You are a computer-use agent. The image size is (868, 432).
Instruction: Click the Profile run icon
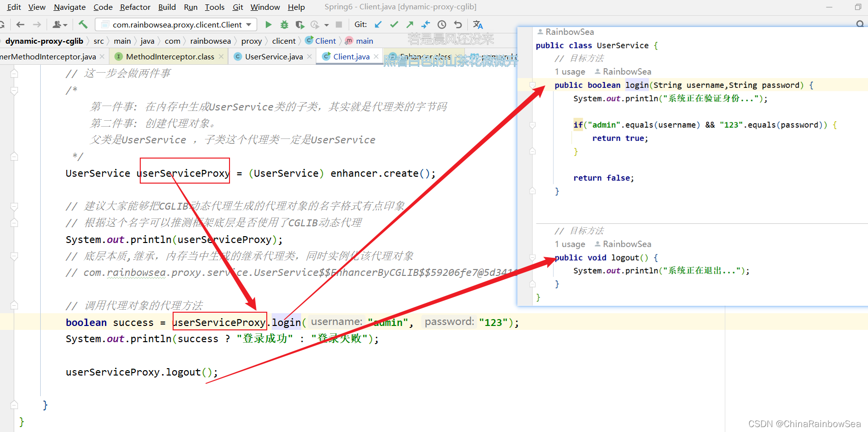[315, 25]
